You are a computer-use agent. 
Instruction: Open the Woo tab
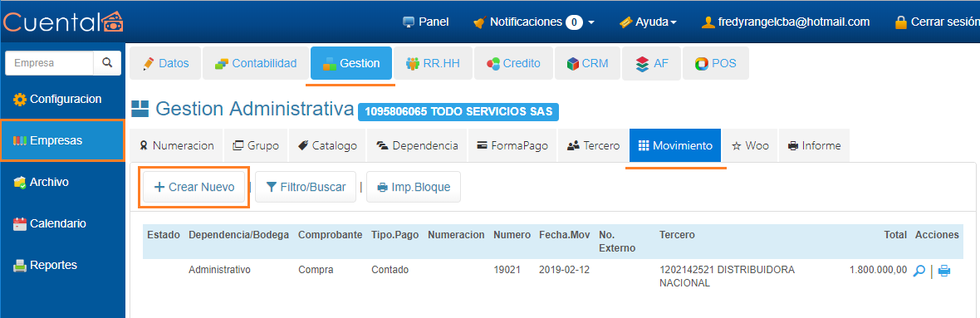(750, 145)
